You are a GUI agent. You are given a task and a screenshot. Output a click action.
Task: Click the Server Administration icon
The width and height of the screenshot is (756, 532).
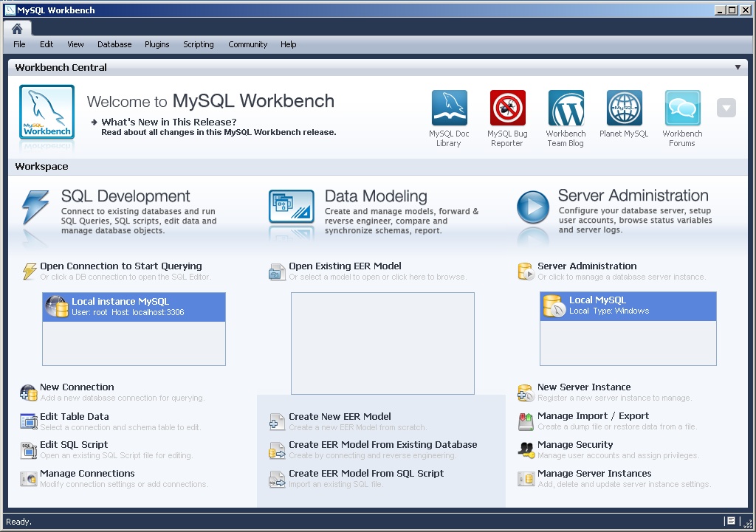(534, 205)
